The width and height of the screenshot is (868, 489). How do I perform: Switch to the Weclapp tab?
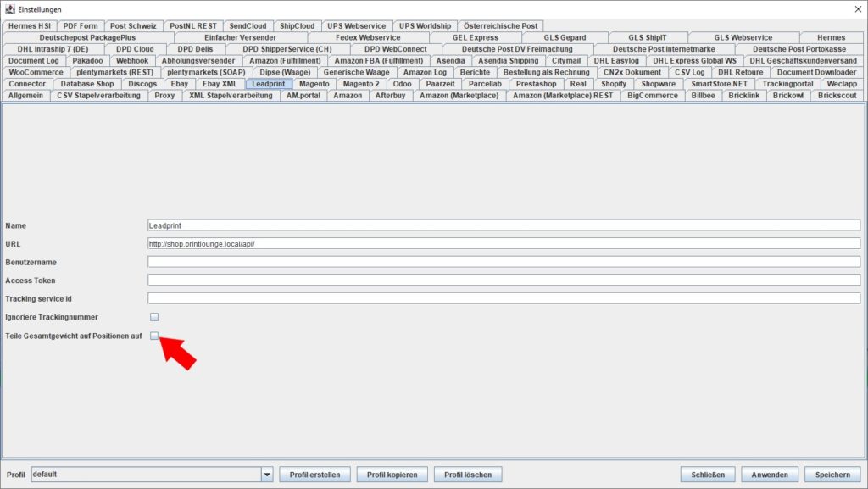click(x=842, y=84)
